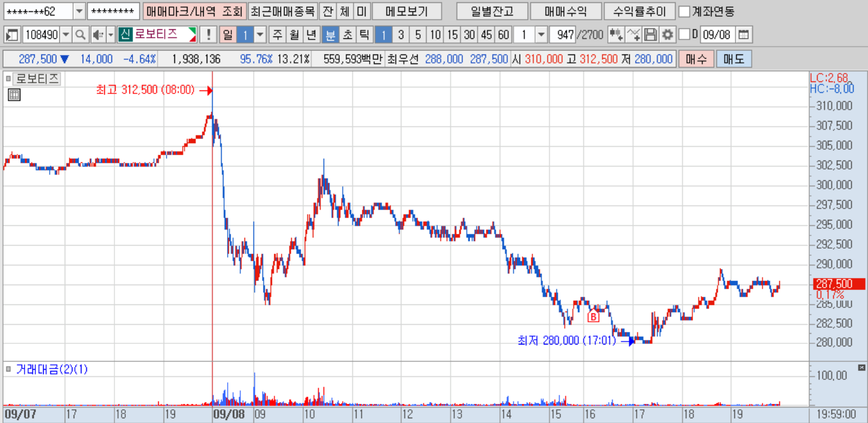Viewport: 868px width, 423px height.
Task: Expand the account number dropdown
Action: 80,11
